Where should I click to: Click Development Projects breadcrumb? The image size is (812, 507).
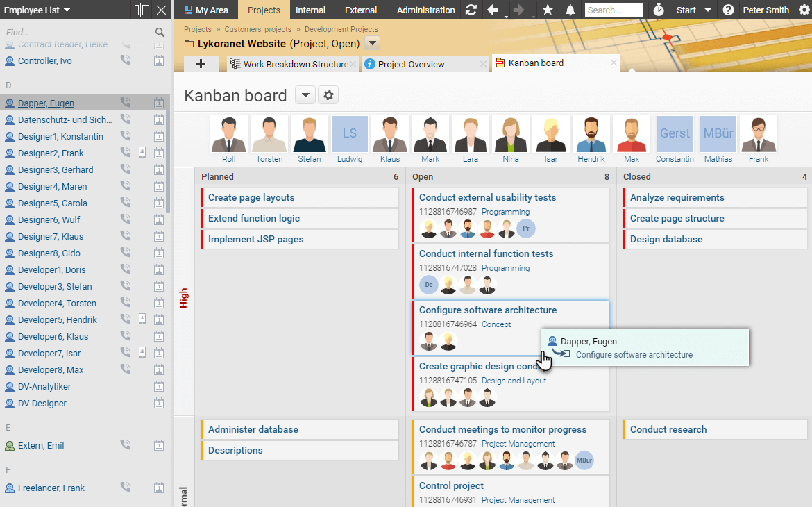(x=341, y=29)
